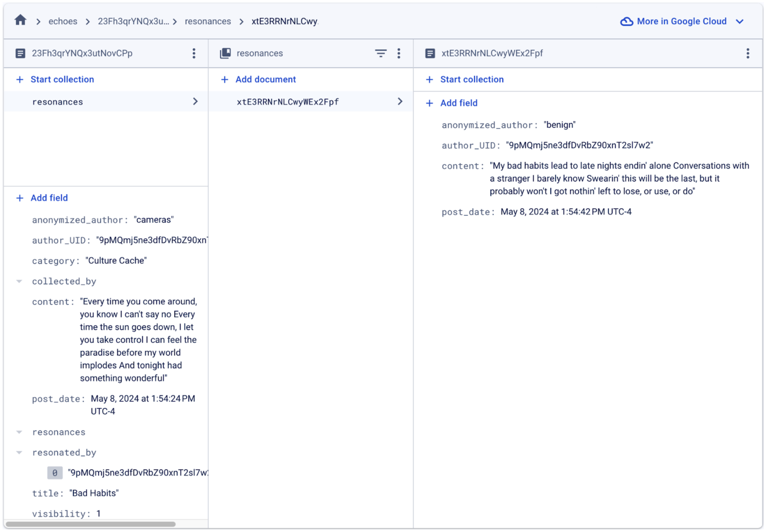Click the post_date value ending 1:54:42 PM

[566, 211]
